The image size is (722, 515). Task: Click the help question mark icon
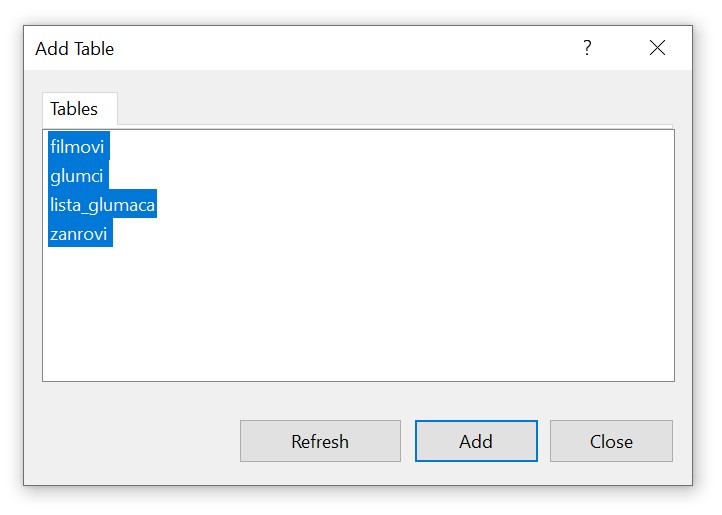click(587, 48)
